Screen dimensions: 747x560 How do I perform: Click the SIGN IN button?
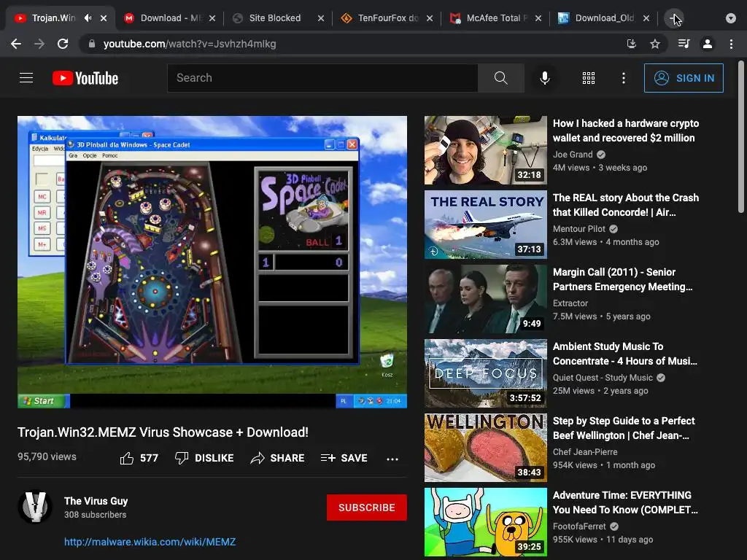[x=684, y=78]
